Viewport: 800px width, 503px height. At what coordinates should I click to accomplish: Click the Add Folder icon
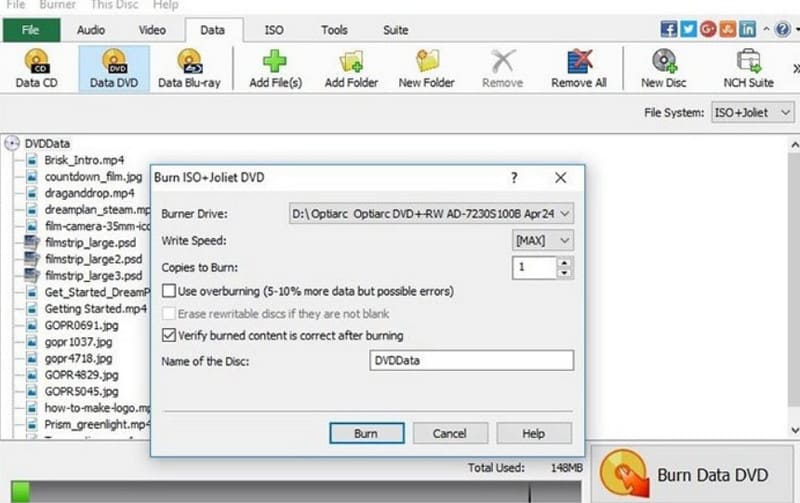[x=351, y=67]
